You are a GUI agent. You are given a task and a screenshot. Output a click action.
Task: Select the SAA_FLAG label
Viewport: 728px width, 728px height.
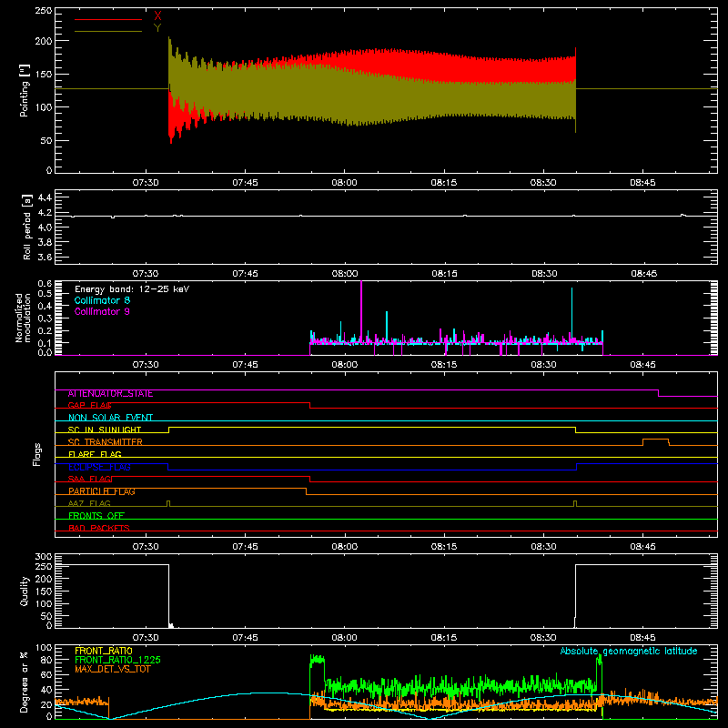(x=90, y=479)
